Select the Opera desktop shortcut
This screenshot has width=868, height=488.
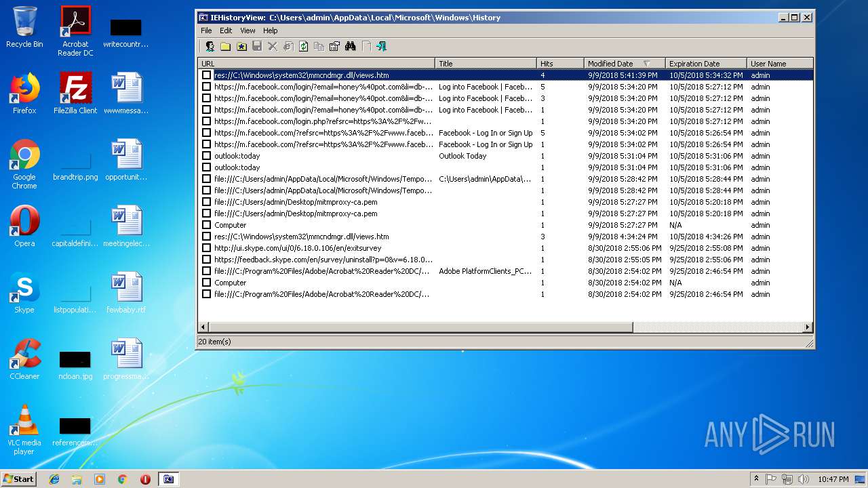24,226
